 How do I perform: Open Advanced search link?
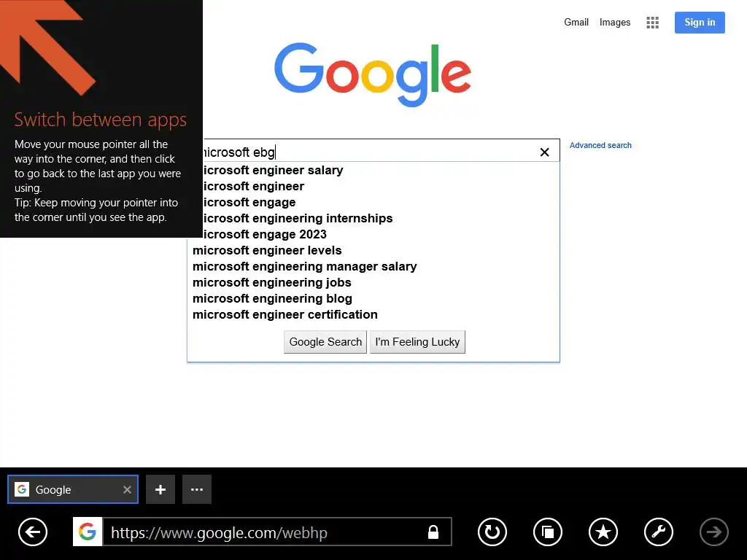(x=600, y=145)
